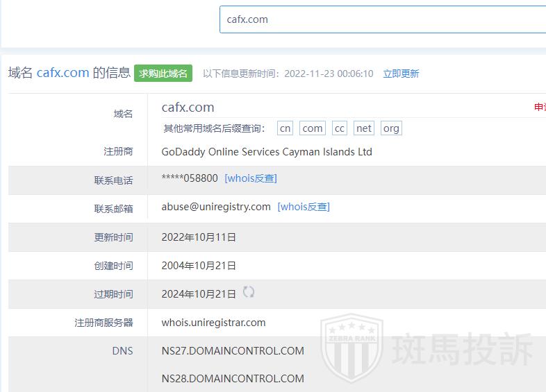Image resolution: width=546 pixels, height=392 pixels.
Task: Click the NS28.DOMAINCONTROL.COM DNS entry
Action: [x=233, y=378]
